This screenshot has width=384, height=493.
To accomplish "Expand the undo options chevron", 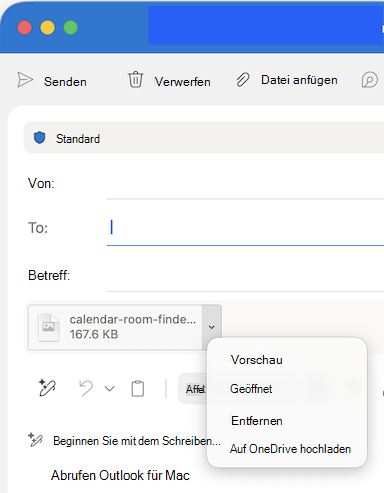I will pos(110,389).
